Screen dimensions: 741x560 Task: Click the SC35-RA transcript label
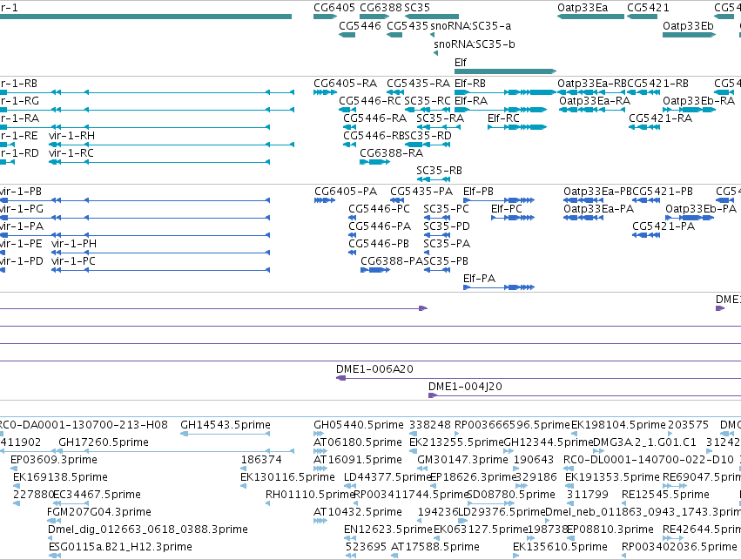tap(440, 118)
